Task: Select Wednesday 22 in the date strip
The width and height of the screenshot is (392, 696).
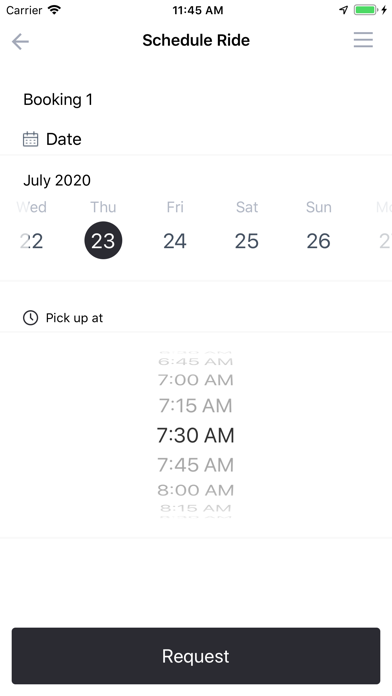Action: point(32,241)
